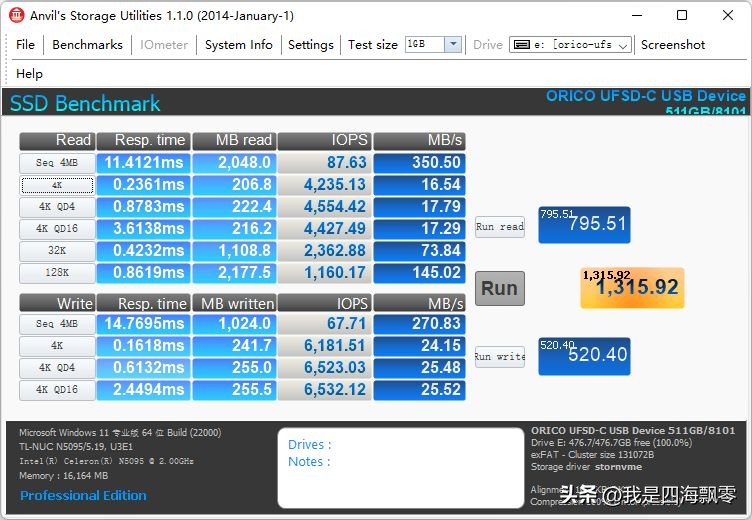
Task: Click the Memory : 16,164 MB line
Action: click(64, 476)
